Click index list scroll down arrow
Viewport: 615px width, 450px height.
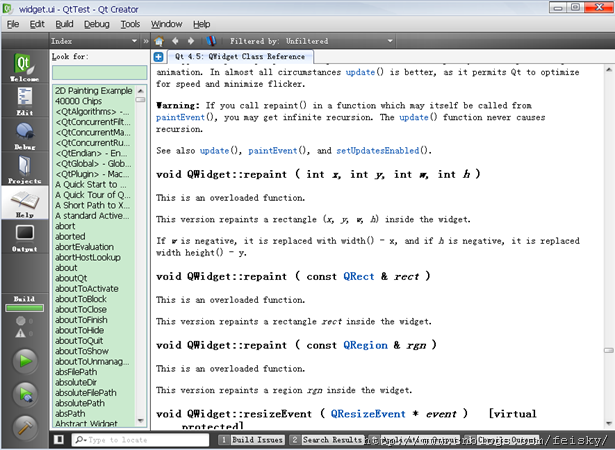(x=140, y=421)
